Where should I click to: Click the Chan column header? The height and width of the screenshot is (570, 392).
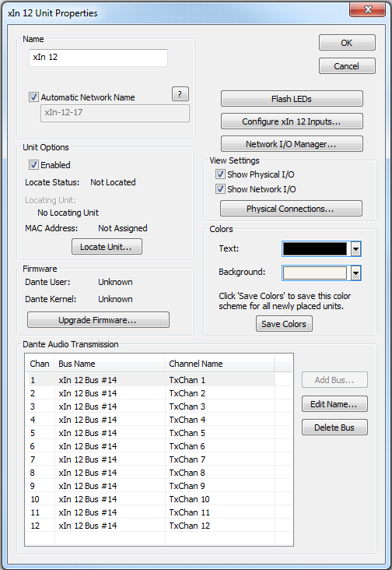pyautogui.click(x=40, y=364)
